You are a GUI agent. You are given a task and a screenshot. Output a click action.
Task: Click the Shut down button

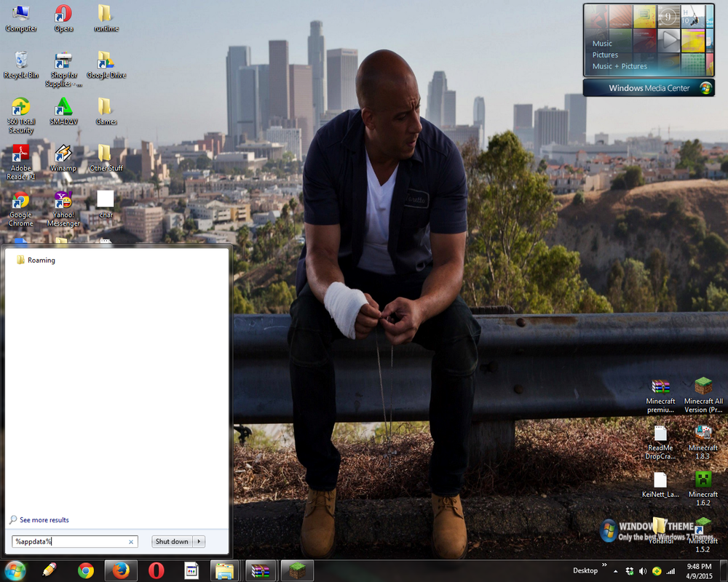172,541
